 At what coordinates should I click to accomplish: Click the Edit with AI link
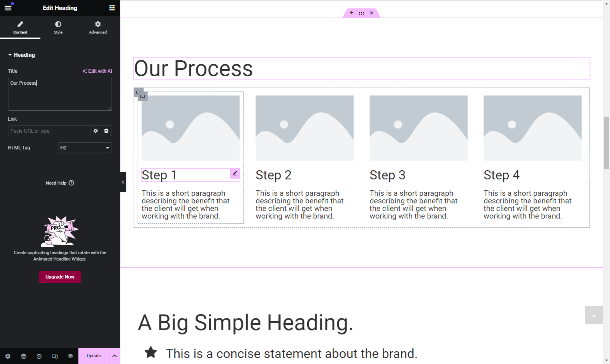pyautogui.click(x=97, y=71)
